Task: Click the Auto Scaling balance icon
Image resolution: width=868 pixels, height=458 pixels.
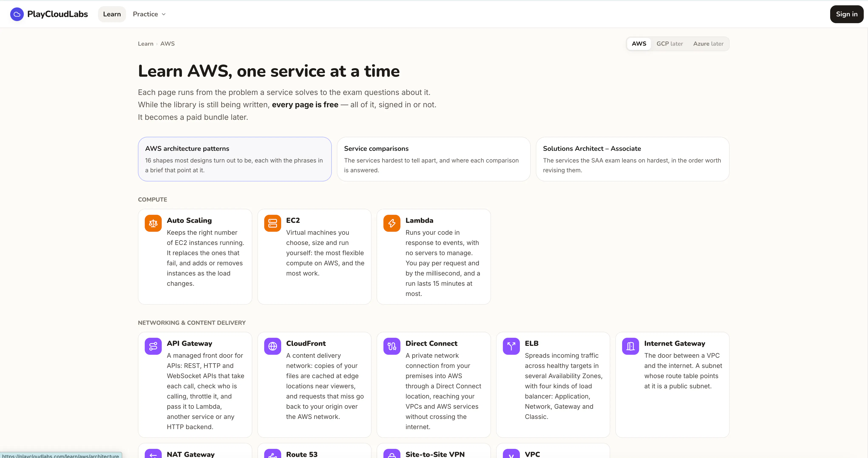Action: pyautogui.click(x=153, y=223)
